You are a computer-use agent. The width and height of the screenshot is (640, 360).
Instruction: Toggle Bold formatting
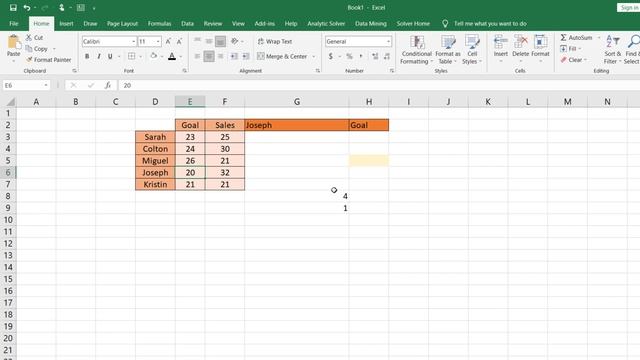[x=87, y=56]
